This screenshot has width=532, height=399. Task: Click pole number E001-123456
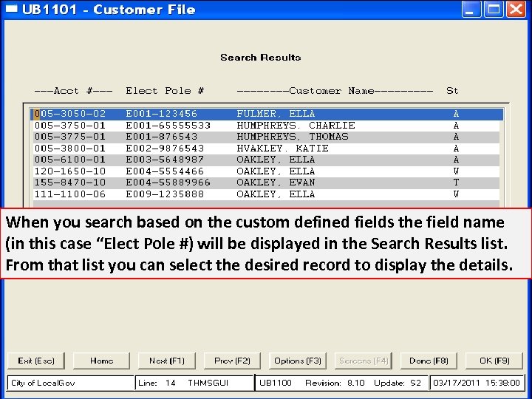(162, 114)
